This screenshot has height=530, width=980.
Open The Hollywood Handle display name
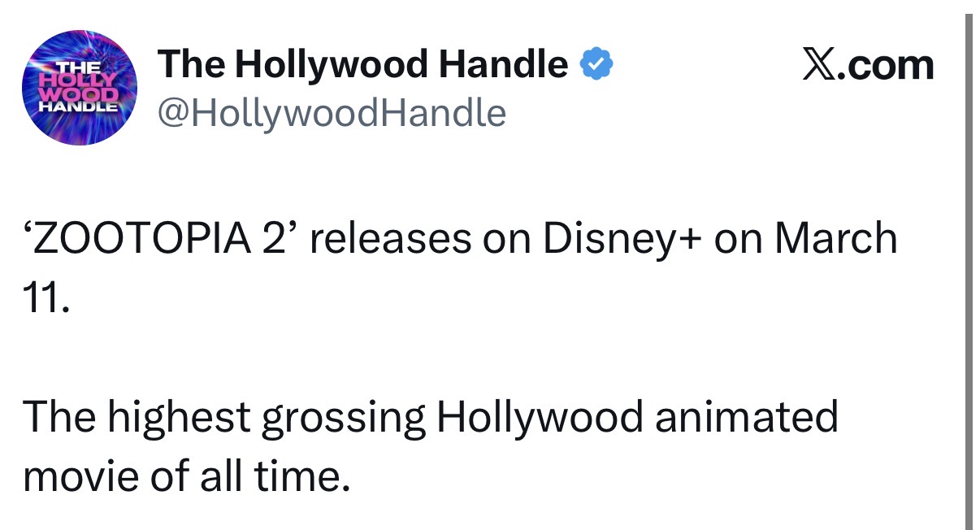pos(362,64)
